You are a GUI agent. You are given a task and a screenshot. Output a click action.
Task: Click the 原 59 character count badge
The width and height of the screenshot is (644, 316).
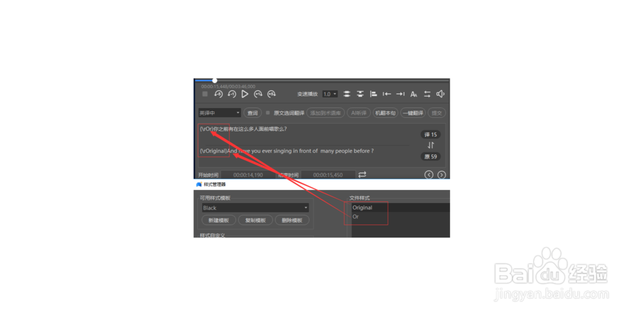pos(430,156)
